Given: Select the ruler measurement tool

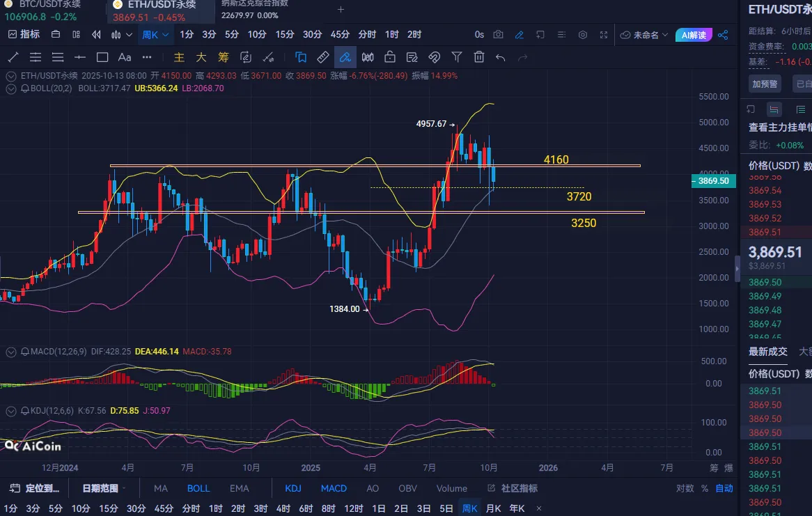Looking at the screenshot, I should click(323, 57).
